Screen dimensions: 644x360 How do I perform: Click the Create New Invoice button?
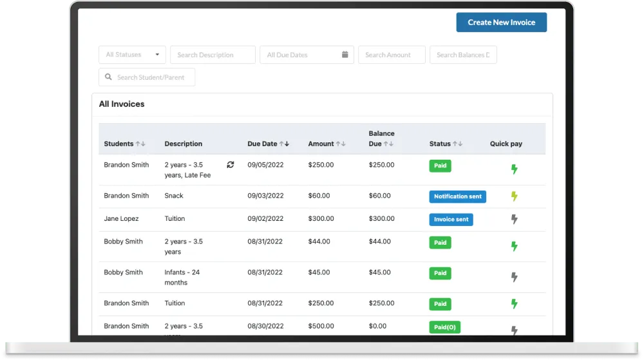(501, 22)
